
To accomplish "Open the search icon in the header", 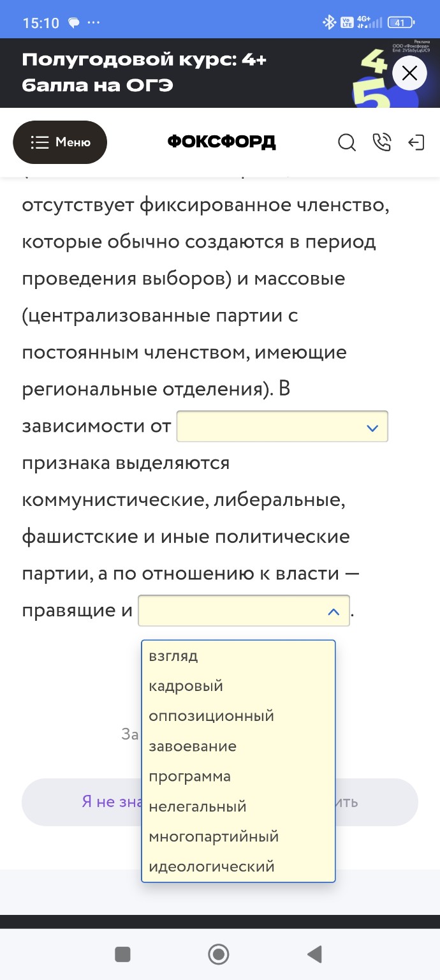I will [x=347, y=143].
